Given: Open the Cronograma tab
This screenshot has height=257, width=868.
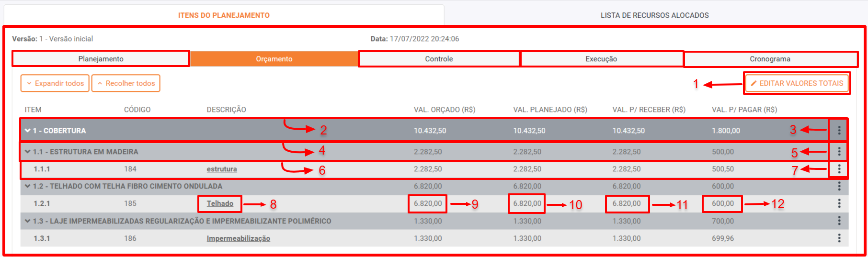Looking at the screenshot, I should point(770,59).
